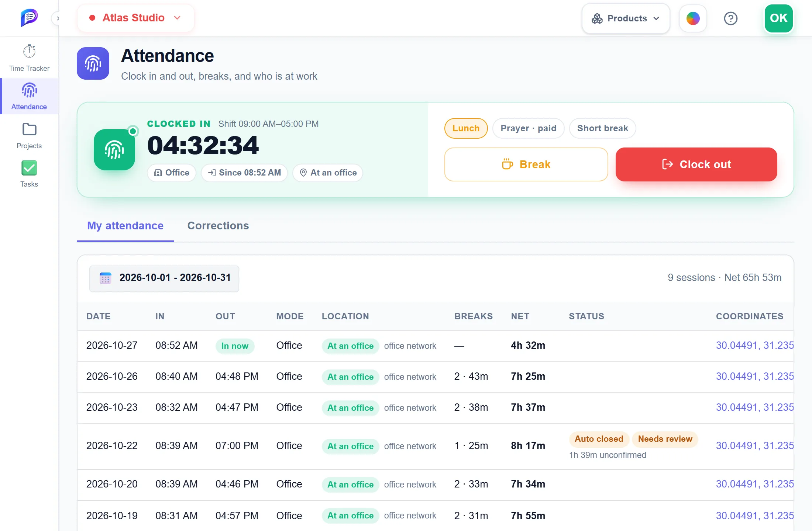
Task: Click the 07:00 PM out time
Action: coord(237,446)
